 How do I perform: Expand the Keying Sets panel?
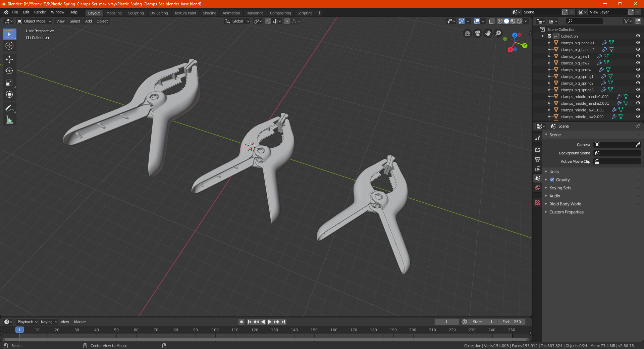tap(560, 188)
